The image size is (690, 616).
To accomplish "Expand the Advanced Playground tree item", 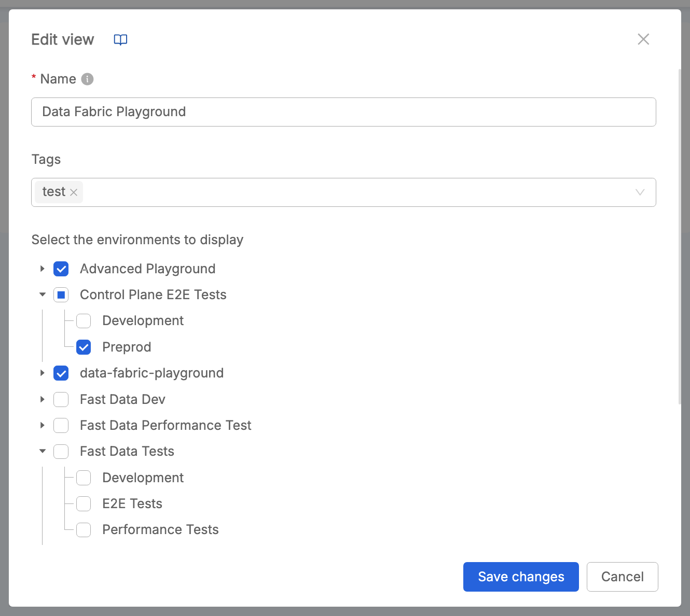I will click(x=42, y=269).
